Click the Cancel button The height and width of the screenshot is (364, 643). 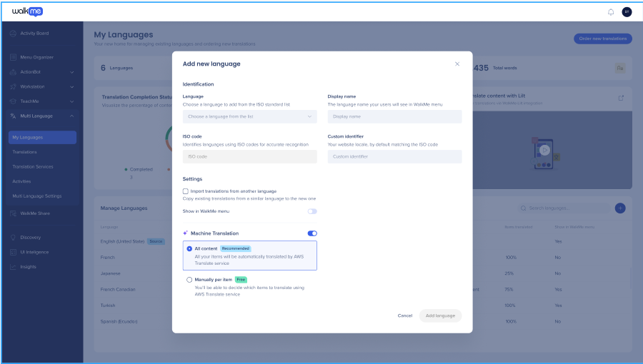tap(404, 315)
